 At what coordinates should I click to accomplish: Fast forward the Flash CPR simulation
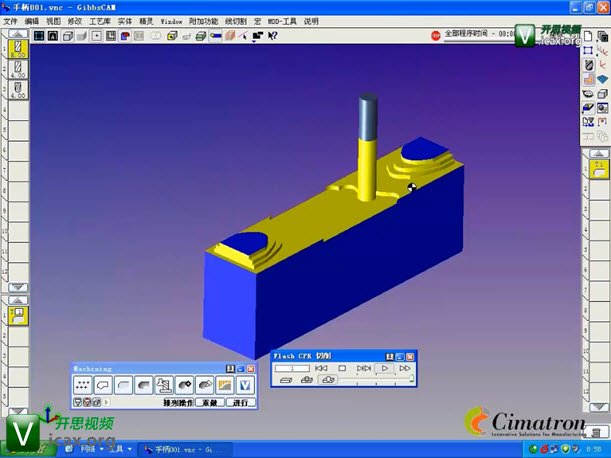tap(405, 368)
